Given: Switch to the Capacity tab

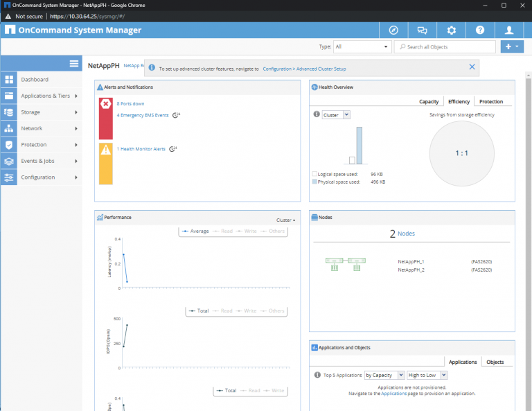Looking at the screenshot, I should (x=429, y=101).
